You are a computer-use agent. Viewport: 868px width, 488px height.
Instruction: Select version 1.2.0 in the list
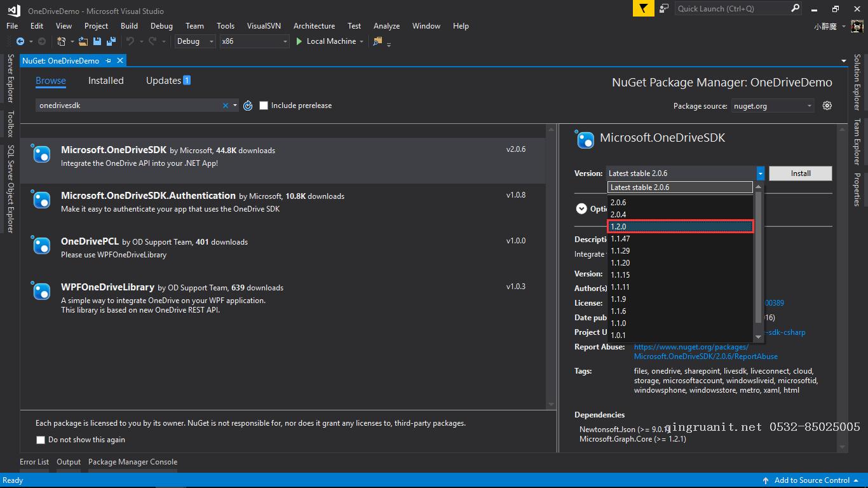click(x=681, y=227)
